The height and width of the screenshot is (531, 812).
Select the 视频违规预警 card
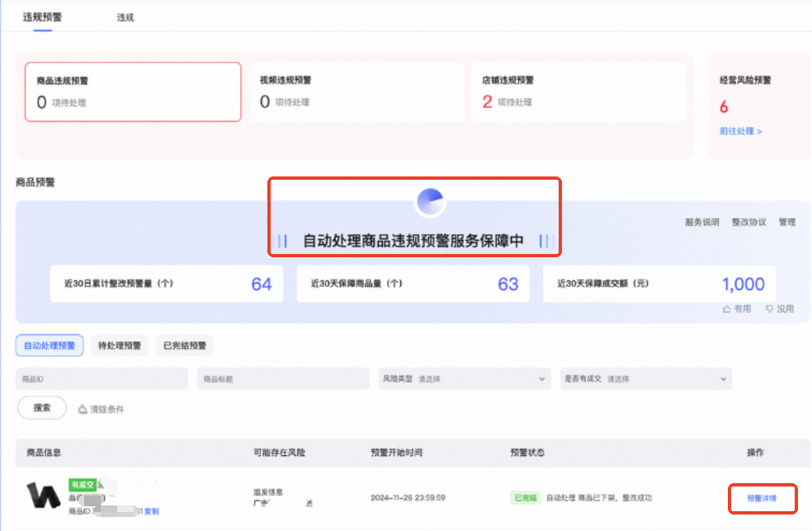pos(356,92)
